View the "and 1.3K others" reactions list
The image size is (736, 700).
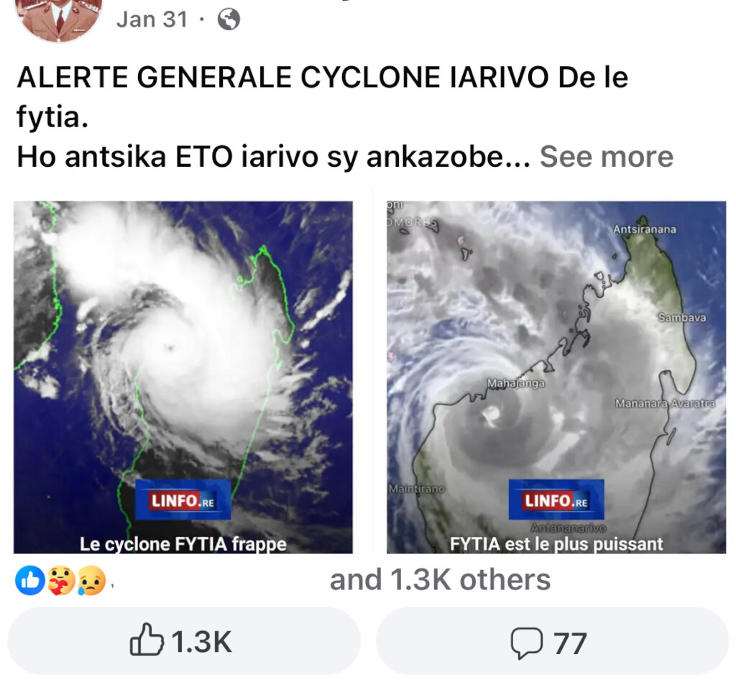click(x=440, y=580)
